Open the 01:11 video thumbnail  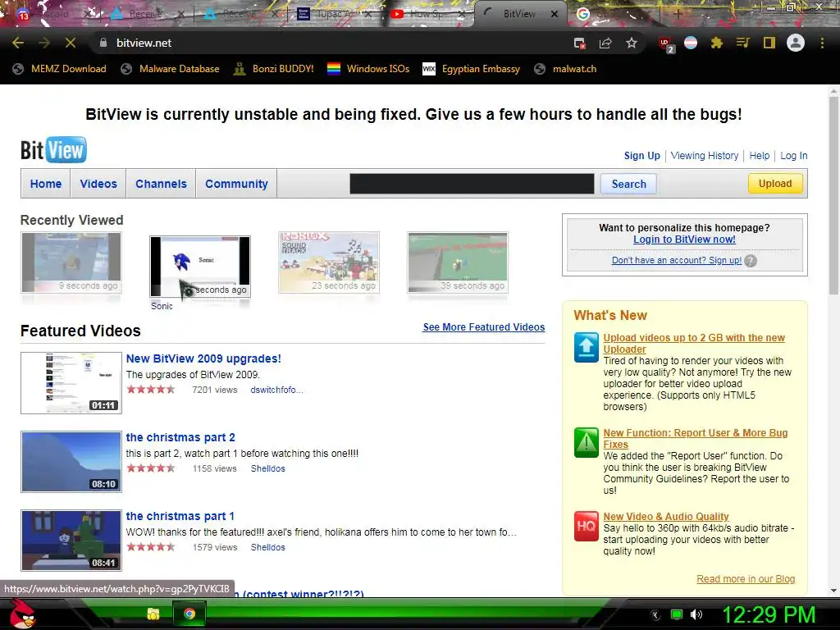pos(71,383)
